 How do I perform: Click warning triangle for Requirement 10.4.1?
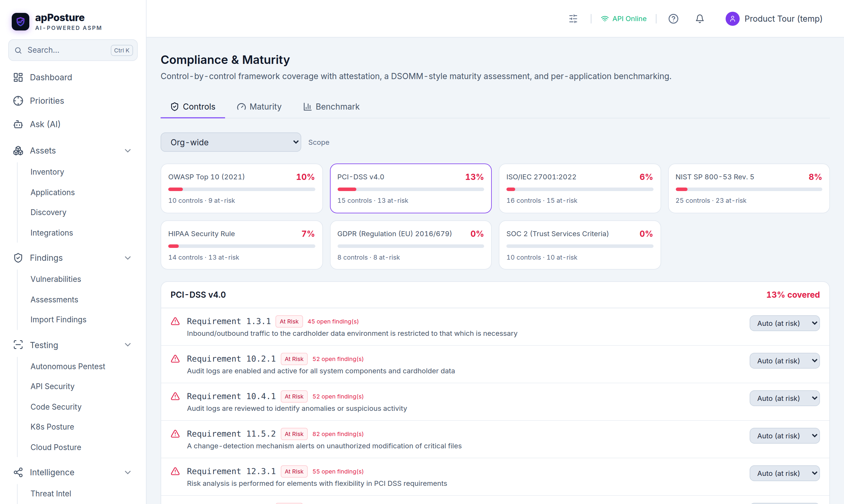pos(175,396)
